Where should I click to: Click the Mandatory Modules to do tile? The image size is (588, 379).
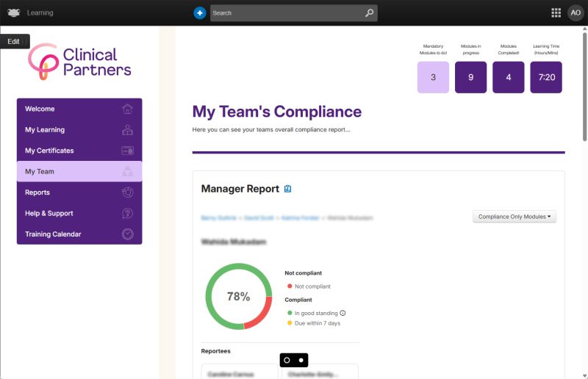433,77
